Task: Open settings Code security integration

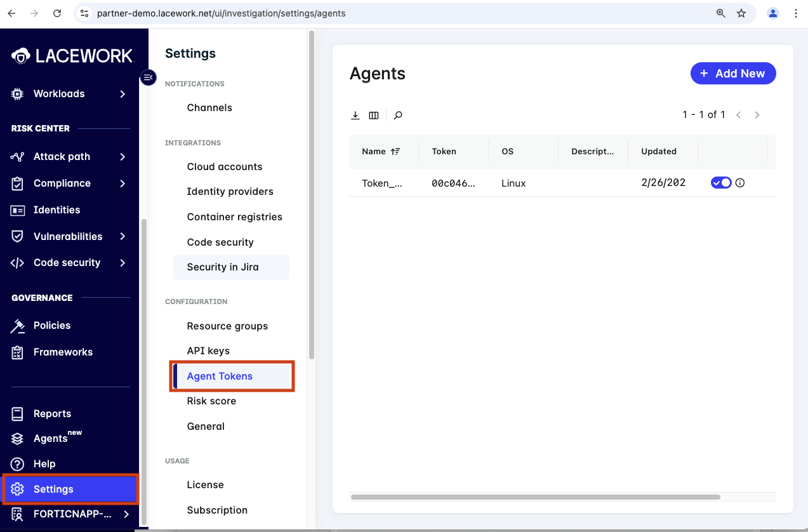Action: 220,243
